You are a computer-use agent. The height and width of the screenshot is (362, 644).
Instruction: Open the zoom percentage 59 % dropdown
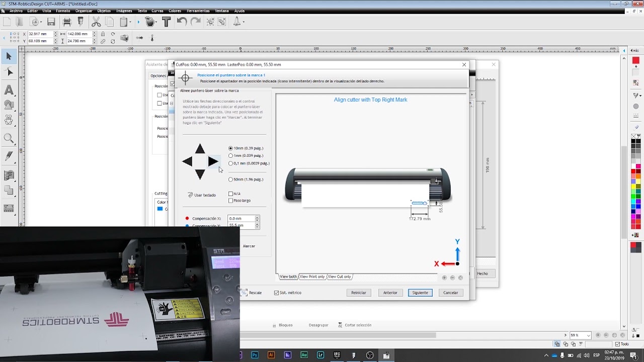point(588,335)
